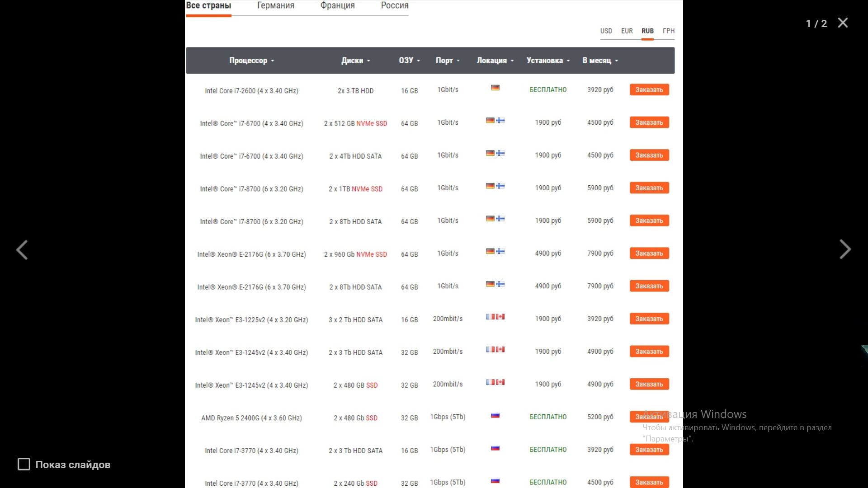Select the 'Все страны' tab
The width and height of the screenshot is (868, 488).
click(x=208, y=6)
